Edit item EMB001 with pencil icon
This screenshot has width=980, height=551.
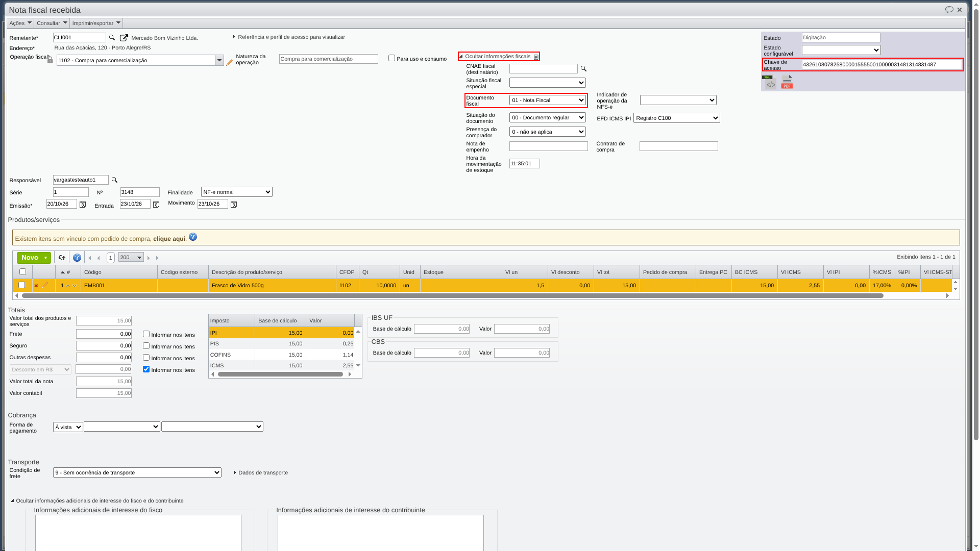(45, 285)
